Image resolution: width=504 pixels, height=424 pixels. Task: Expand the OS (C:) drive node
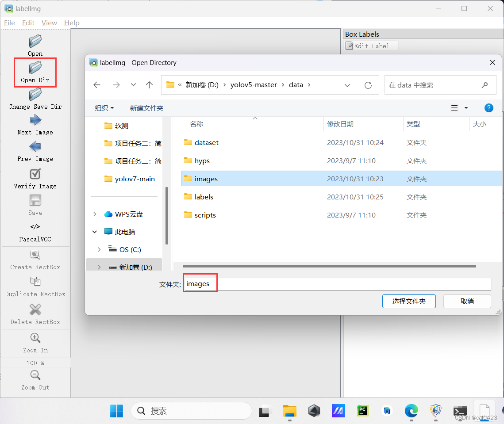(99, 250)
